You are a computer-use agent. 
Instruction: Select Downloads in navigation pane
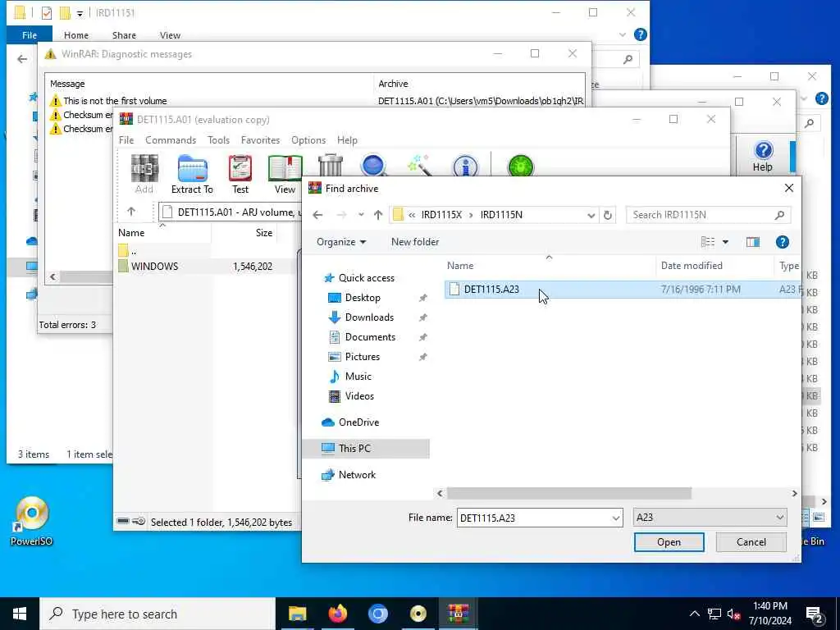tap(369, 317)
